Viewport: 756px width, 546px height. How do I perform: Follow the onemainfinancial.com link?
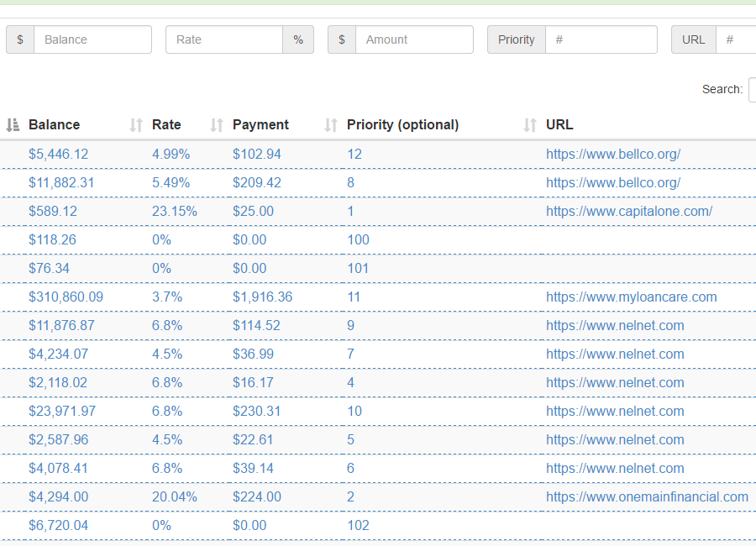point(647,497)
